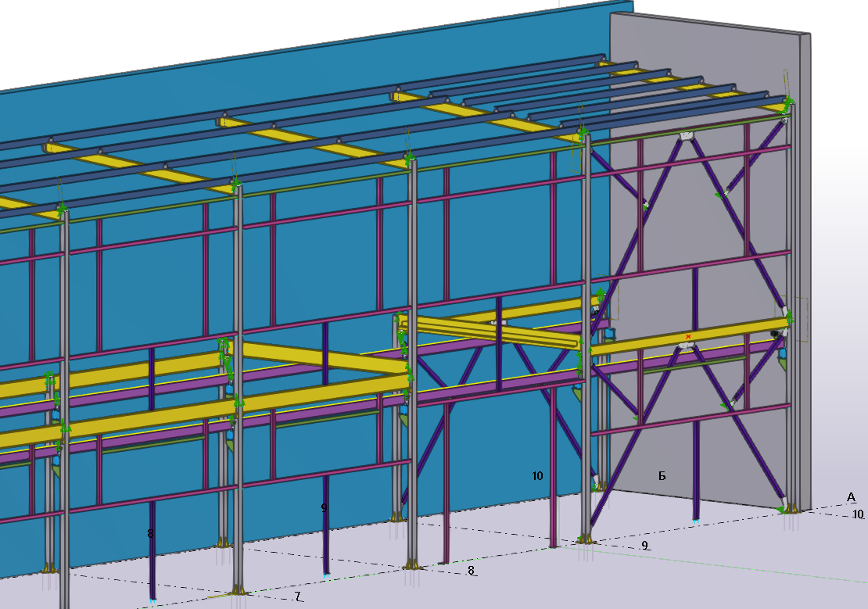Click grid label 10 beside axis label А
The image size is (868, 609).
point(858,514)
